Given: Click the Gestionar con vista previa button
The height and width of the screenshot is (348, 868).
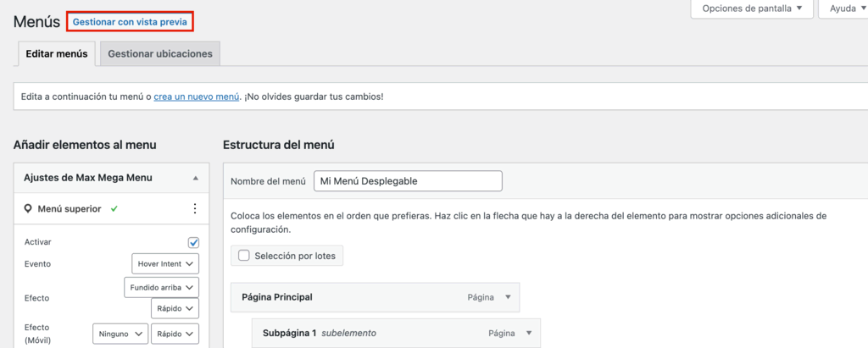Looking at the screenshot, I should [130, 22].
